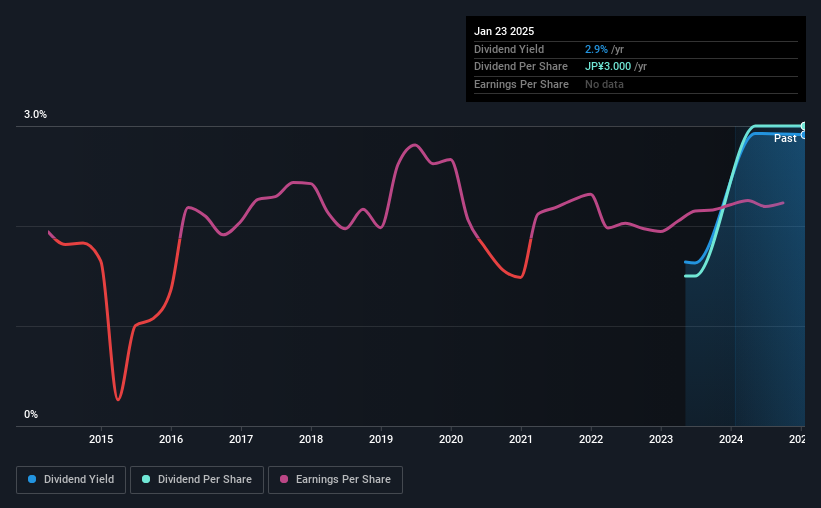Click the 2016 x-axis year label

pyautogui.click(x=171, y=439)
